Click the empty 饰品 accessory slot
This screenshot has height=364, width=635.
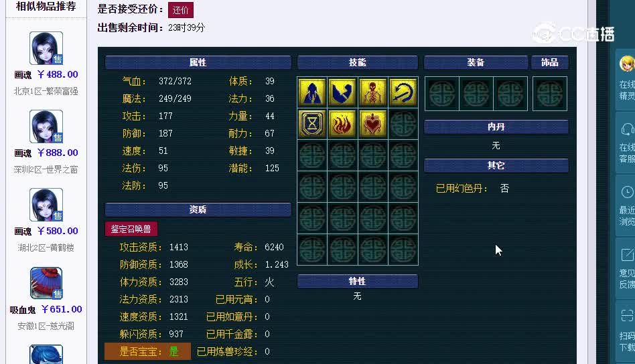(549, 94)
